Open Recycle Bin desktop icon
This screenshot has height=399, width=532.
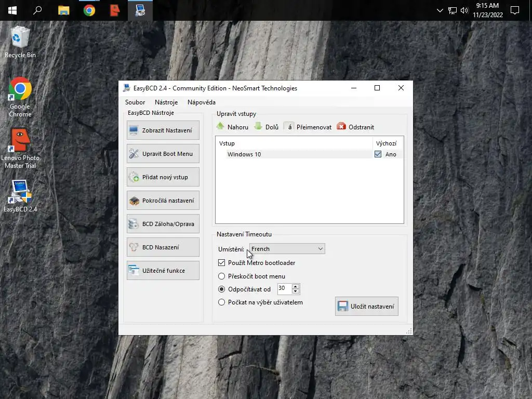click(20, 43)
